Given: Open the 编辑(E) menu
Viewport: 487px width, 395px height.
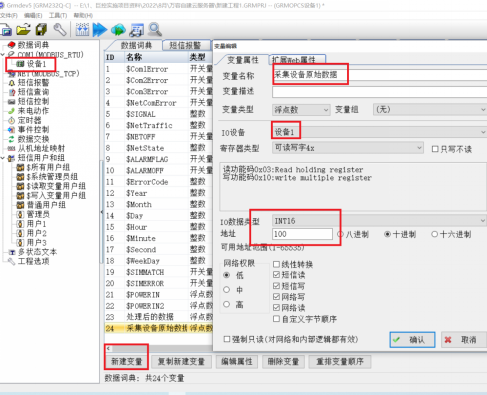Looking at the screenshot, I should pos(33,15).
